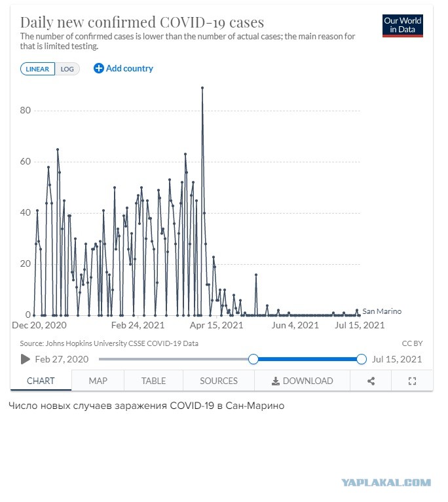Open the SOURCES tab
This screenshot has height=502, width=448.
pyautogui.click(x=219, y=381)
